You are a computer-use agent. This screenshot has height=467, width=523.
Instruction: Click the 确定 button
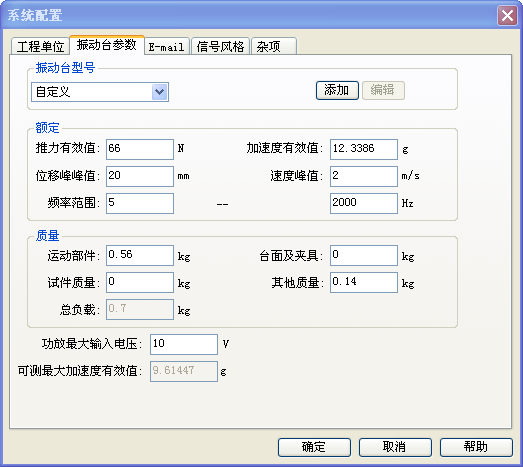click(x=314, y=447)
